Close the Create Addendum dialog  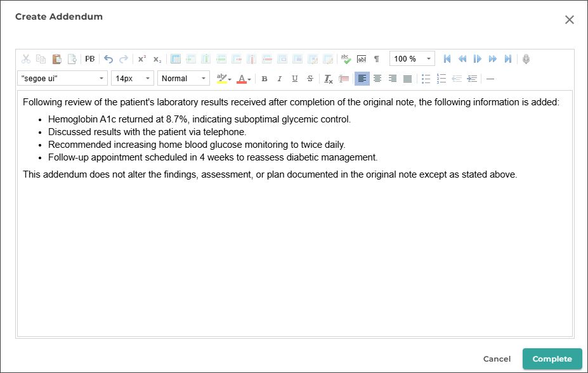tap(569, 20)
